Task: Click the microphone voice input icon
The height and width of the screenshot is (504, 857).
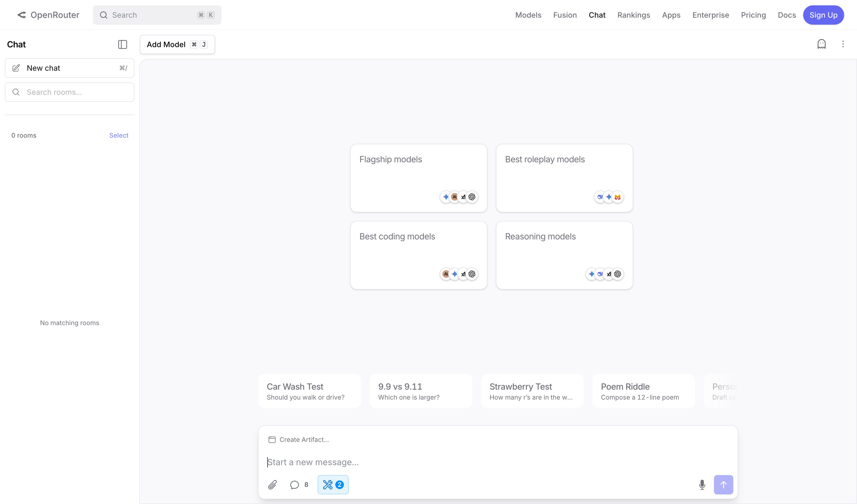Action: pos(702,485)
